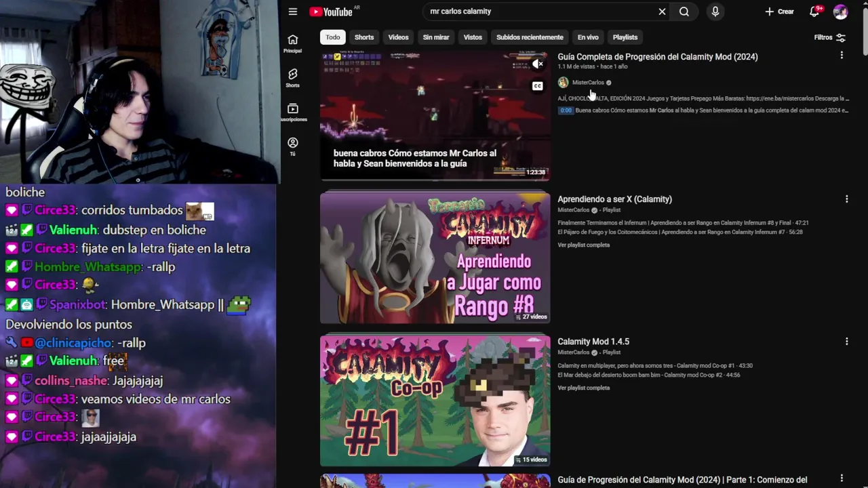The image size is (868, 488).
Task: Select the Vistos filter chip
Action: (x=473, y=37)
